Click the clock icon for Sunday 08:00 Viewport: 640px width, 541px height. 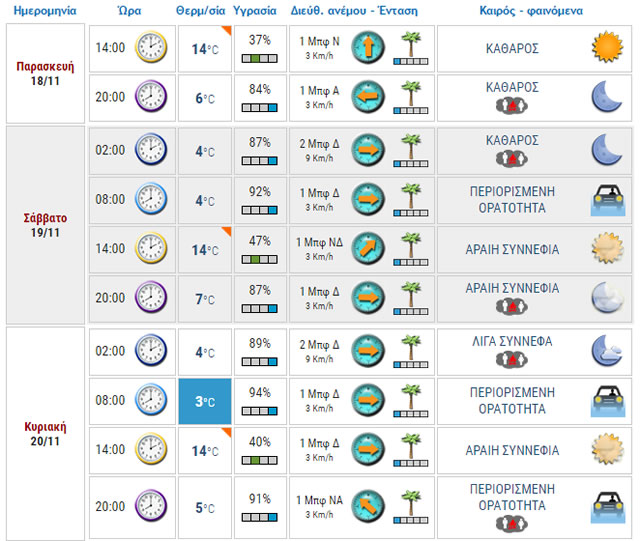[151, 401]
